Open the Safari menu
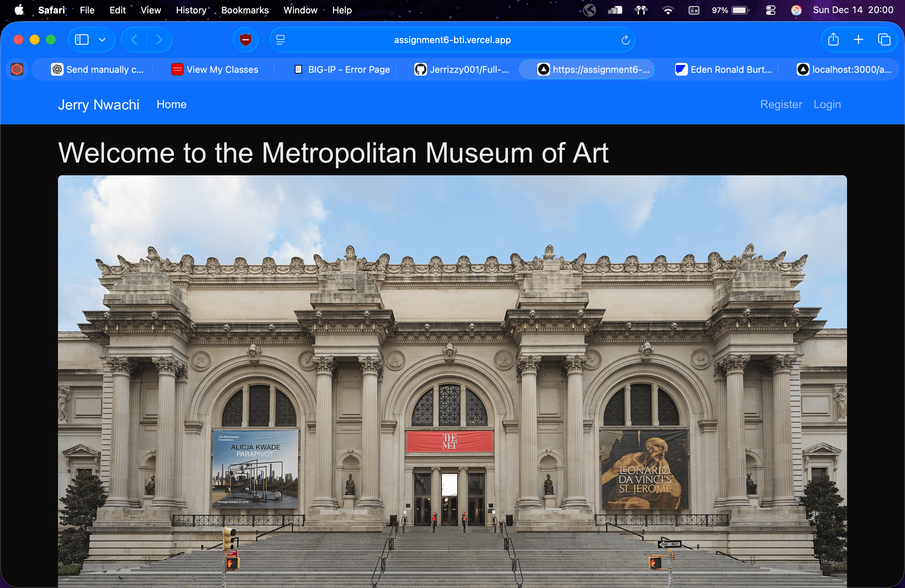The height and width of the screenshot is (588, 905). [x=52, y=10]
